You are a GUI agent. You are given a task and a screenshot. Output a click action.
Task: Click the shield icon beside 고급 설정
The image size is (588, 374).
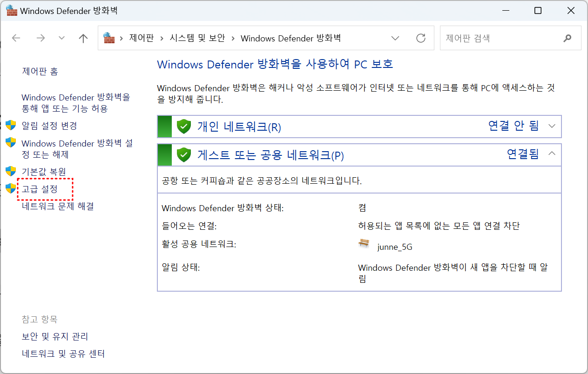[x=11, y=188]
